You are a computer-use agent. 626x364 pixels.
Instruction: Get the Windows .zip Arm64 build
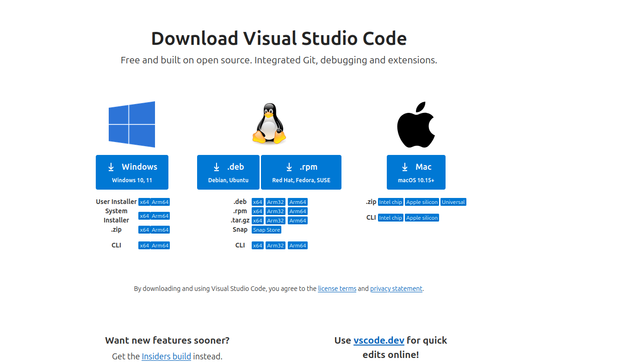click(160, 230)
